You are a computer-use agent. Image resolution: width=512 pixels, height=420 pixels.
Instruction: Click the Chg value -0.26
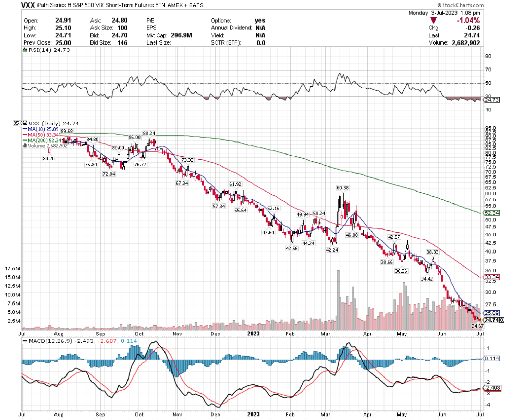pos(473,28)
